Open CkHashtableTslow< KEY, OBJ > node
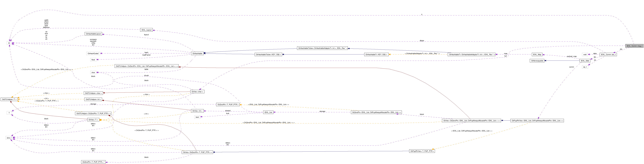The width and height of the screenshot is (644, 164). [x=268, y=54]
